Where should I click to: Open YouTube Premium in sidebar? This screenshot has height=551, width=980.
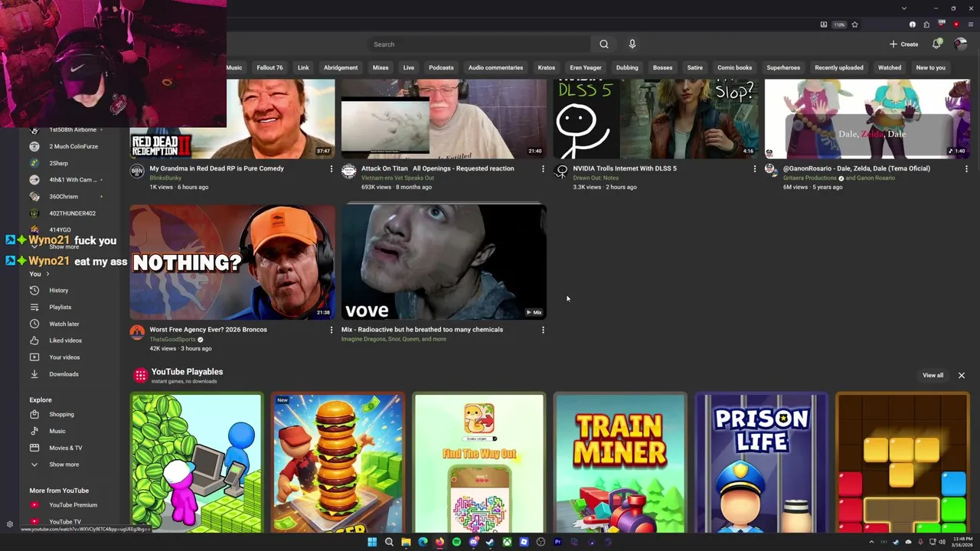click(73, 505)
